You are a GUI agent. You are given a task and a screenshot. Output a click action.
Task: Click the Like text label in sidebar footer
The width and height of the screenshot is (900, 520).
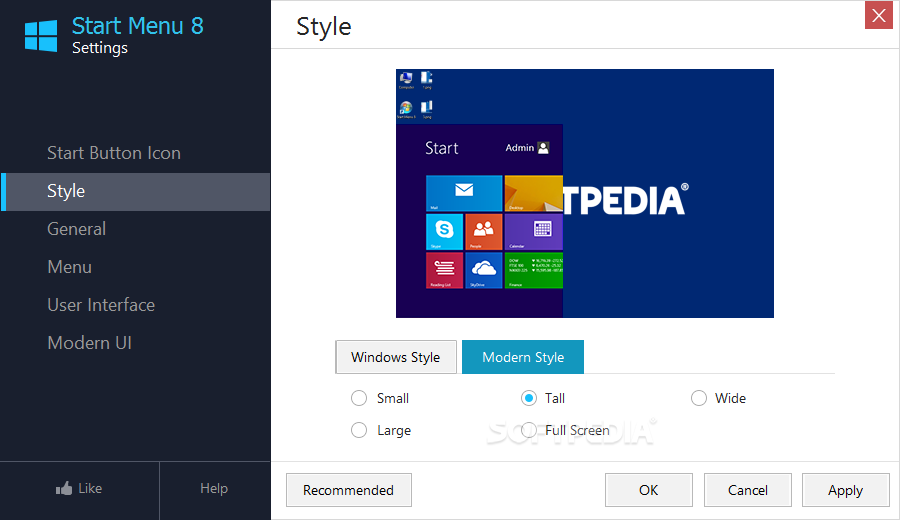pos(90,488)
